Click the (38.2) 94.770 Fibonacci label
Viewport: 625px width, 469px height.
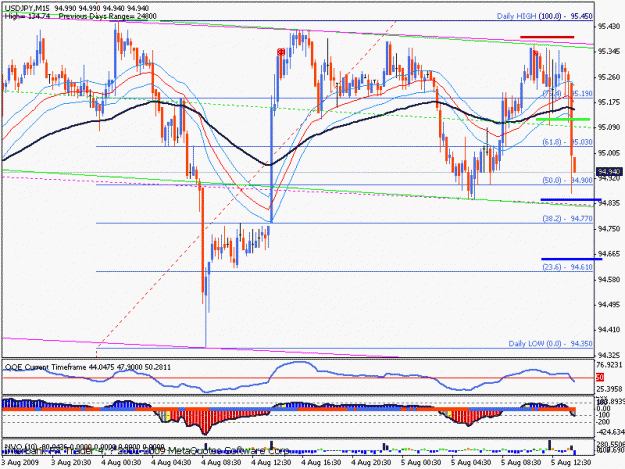567,218
